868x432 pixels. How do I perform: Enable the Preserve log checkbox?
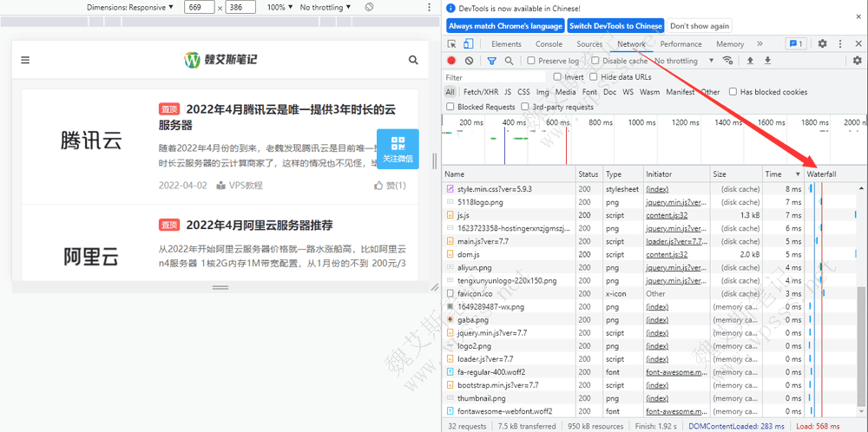click(531, 61)
